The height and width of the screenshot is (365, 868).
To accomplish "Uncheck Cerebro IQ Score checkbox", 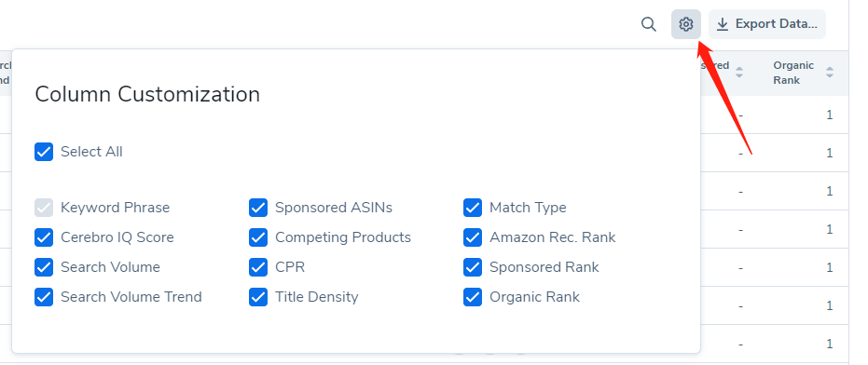I will point(44,237).
